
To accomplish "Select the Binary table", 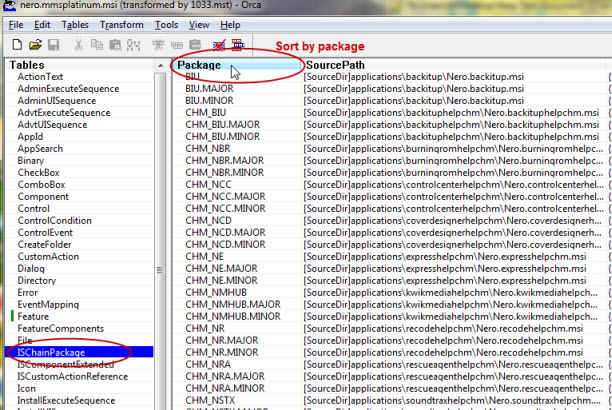I will click(x=30, y=161).
